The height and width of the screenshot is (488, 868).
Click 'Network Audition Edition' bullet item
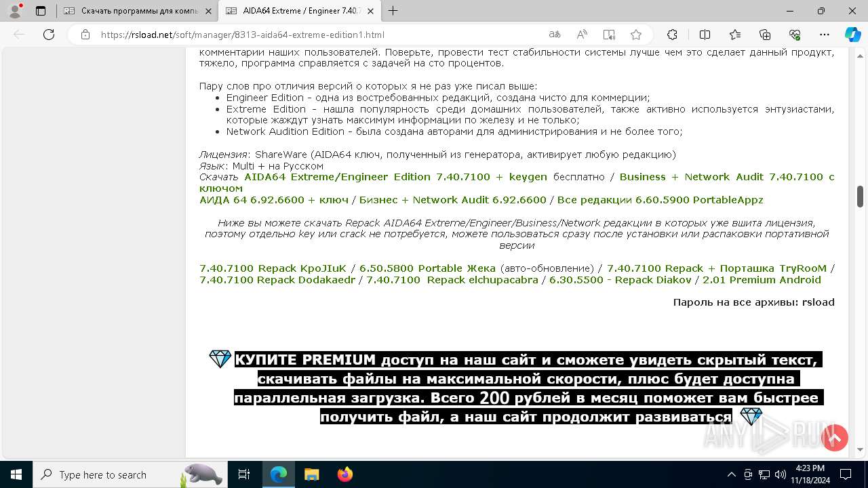click(x=454, y=131)
